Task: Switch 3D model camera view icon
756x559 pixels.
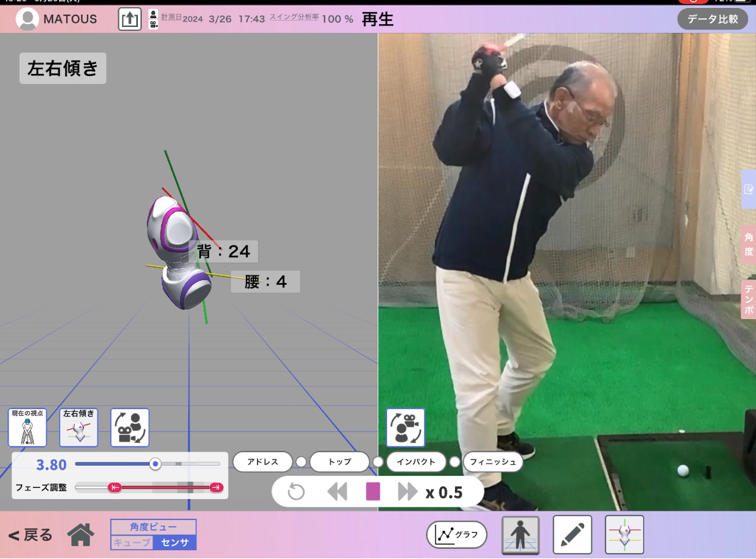Action: tap(130, 427)
